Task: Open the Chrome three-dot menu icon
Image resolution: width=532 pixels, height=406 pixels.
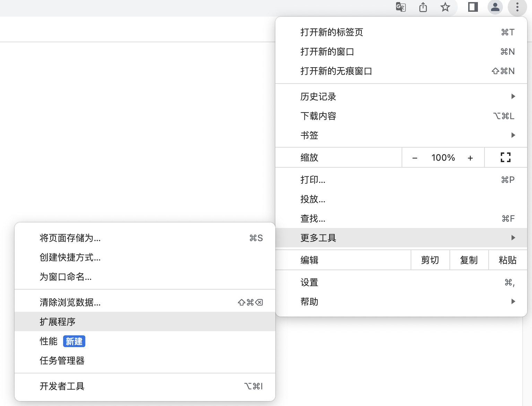Action: pyautogui.click(x=517, y=7)
